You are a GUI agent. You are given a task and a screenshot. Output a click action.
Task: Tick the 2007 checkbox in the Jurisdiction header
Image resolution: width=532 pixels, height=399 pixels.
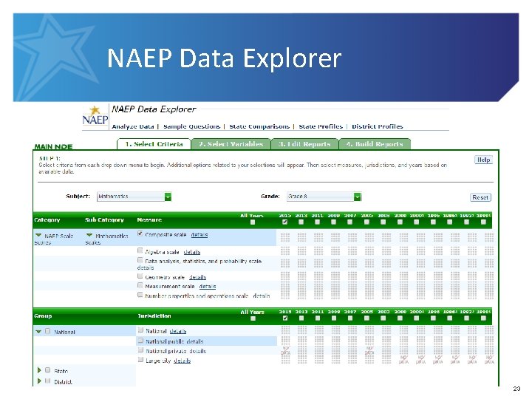350,318
